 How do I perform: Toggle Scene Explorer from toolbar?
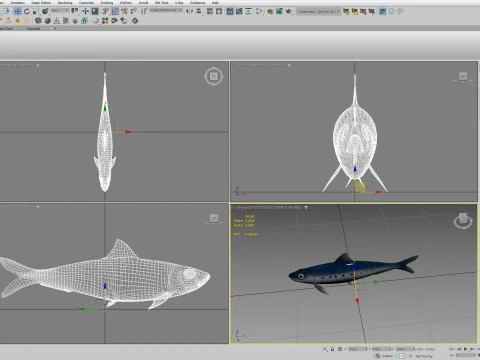210,11
